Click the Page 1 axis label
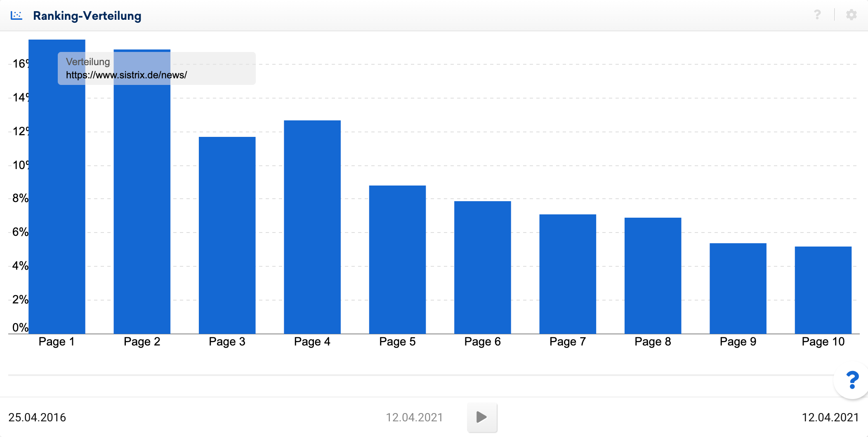The height and width of the screenshot is (437, 868). click(x=57, y=342)
